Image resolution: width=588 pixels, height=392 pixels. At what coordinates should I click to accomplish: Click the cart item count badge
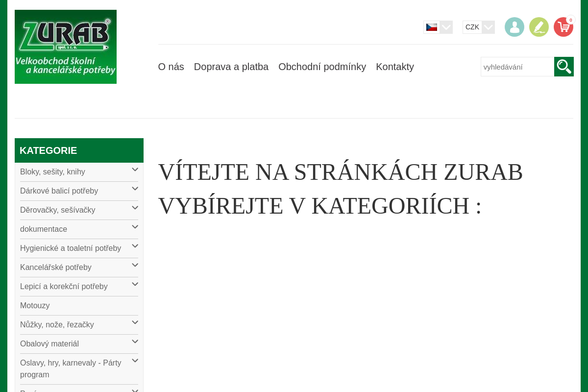(x=570, y=20)
